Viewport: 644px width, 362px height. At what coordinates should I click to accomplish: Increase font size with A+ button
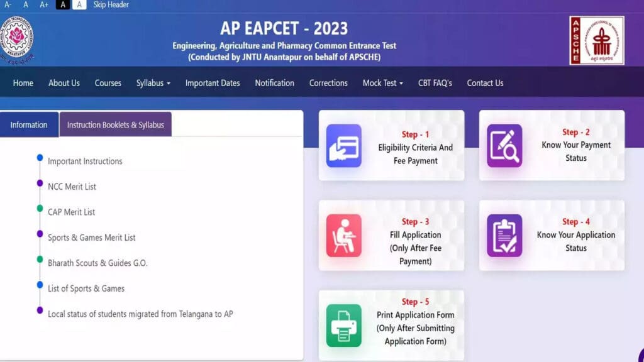click(44, 4)
